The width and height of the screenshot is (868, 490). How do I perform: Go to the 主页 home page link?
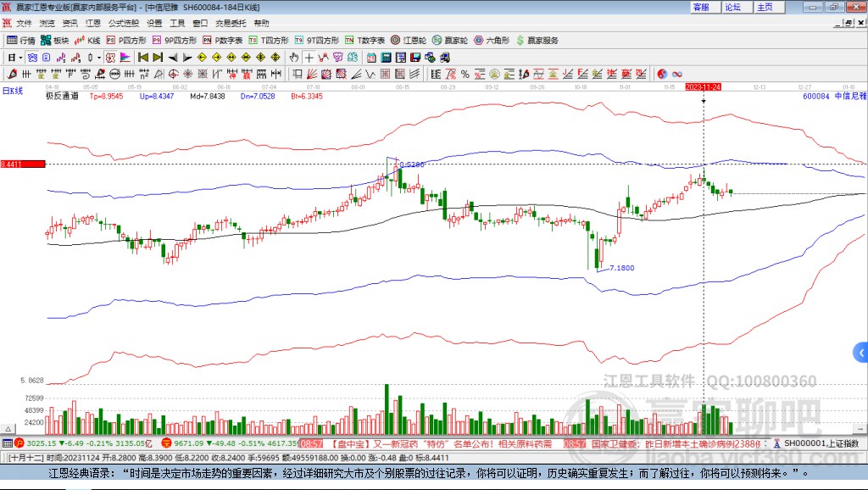765,7
